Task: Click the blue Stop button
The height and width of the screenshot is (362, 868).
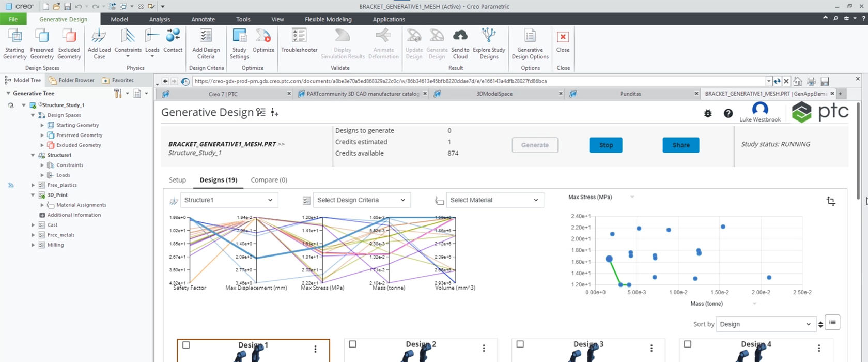Action: pyautogui.click(x=606, y=145)
